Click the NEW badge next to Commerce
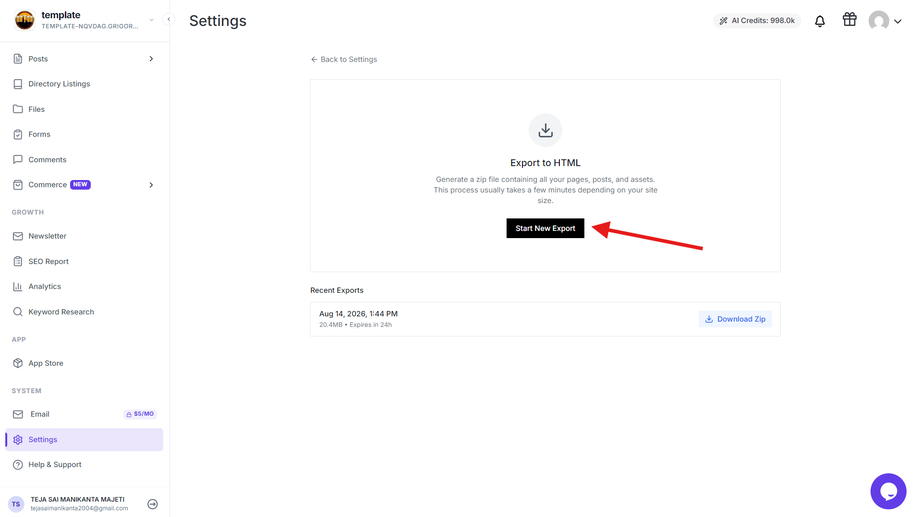This screenshot has width=920, height=517. tap(80, 184)
